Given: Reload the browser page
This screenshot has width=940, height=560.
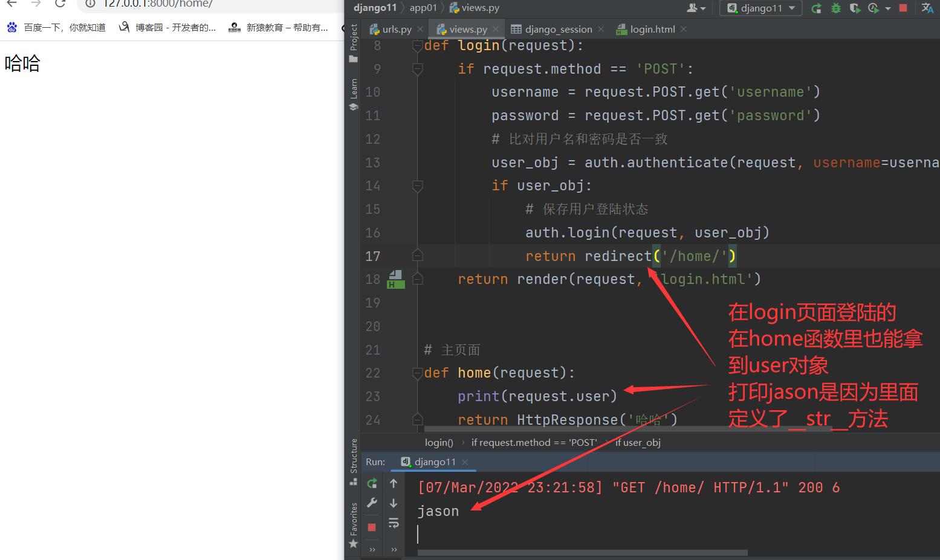Looking at the screenshot, I should coord(60,4).
